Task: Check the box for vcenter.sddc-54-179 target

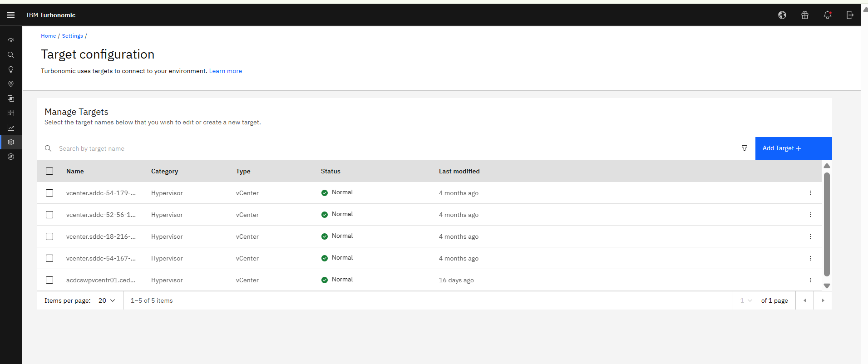Action: (x=49, y=193)
